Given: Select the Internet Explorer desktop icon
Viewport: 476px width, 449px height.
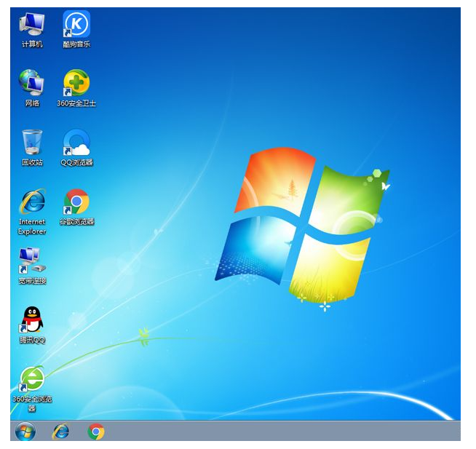Looking at the screenshot, I should coord(32,202).
